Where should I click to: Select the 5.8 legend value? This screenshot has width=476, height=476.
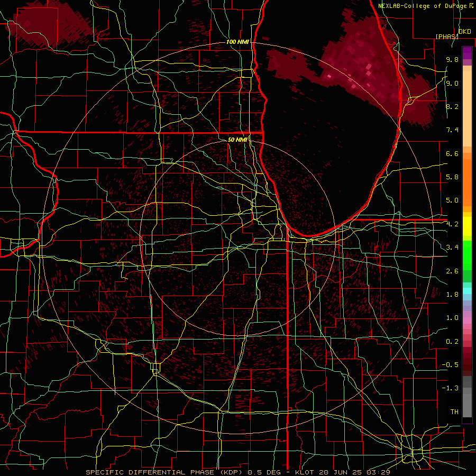(x=452, y=177)
